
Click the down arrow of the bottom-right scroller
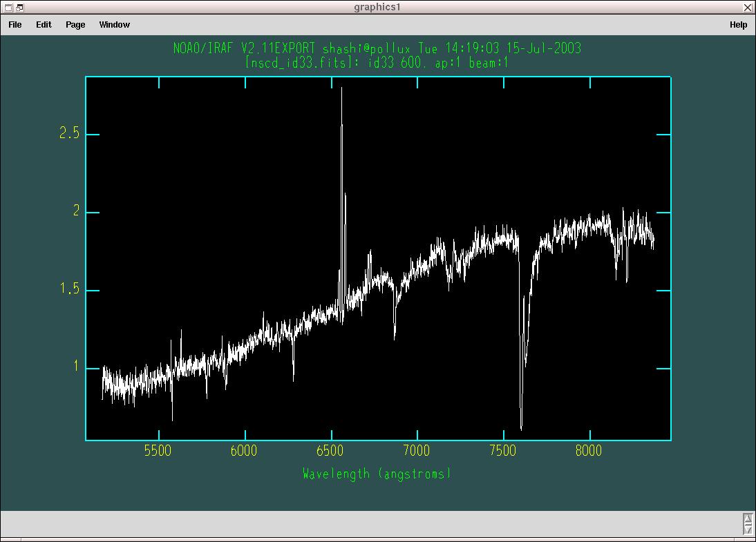click(x=747, y=529)
